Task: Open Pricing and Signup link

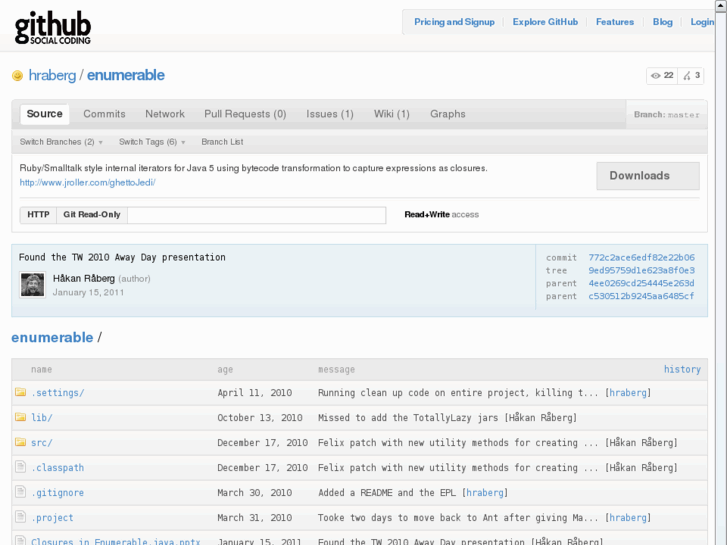Action: pyautogui.click(x=454, y=22)
